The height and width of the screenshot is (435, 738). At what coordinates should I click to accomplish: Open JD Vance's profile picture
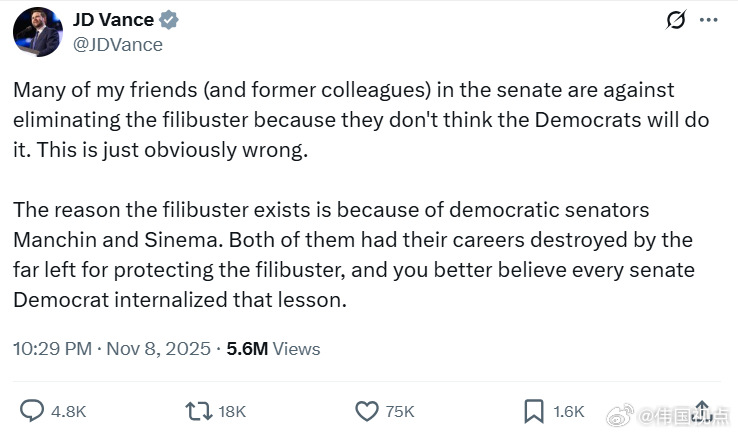point(38,32)
